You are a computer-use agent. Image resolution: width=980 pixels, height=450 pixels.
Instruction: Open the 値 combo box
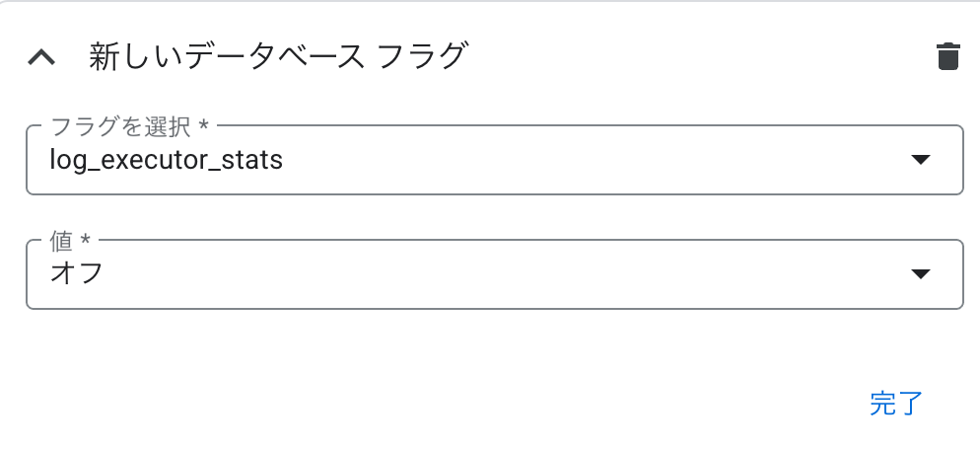coord(494,274)
